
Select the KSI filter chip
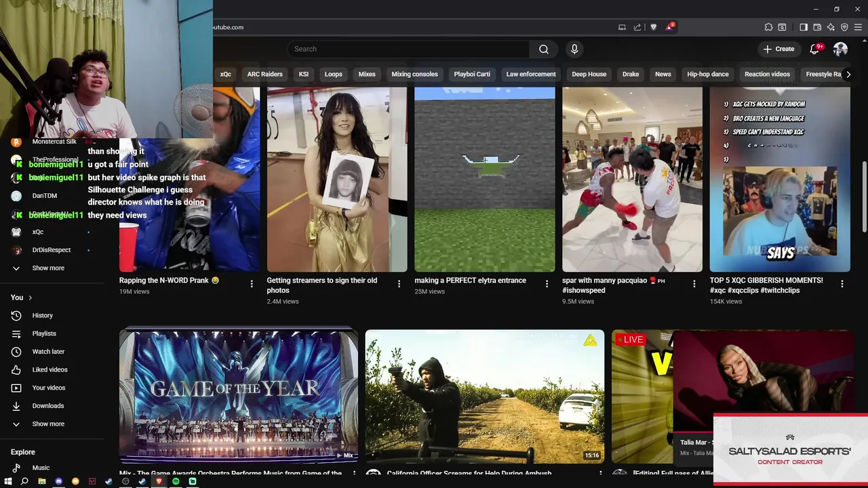304,74
